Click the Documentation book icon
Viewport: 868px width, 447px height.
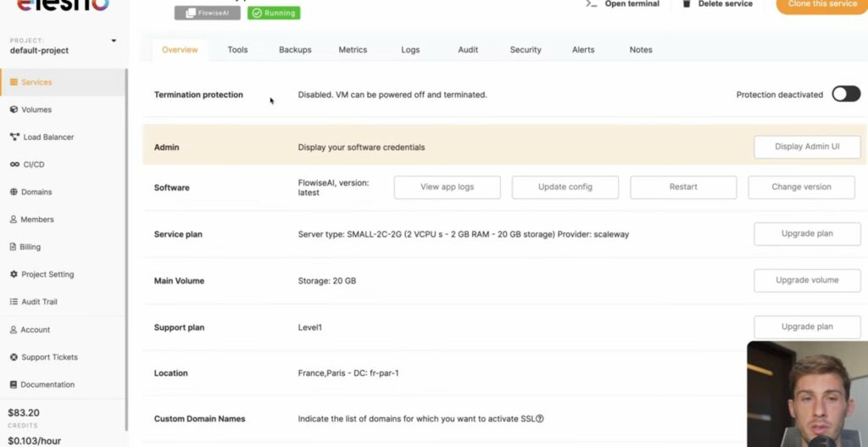(14, 384)
